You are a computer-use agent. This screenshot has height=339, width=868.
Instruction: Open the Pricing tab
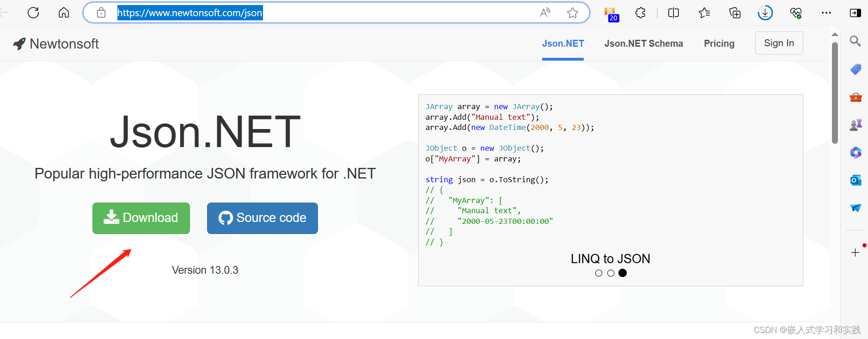tap(719, 43)
